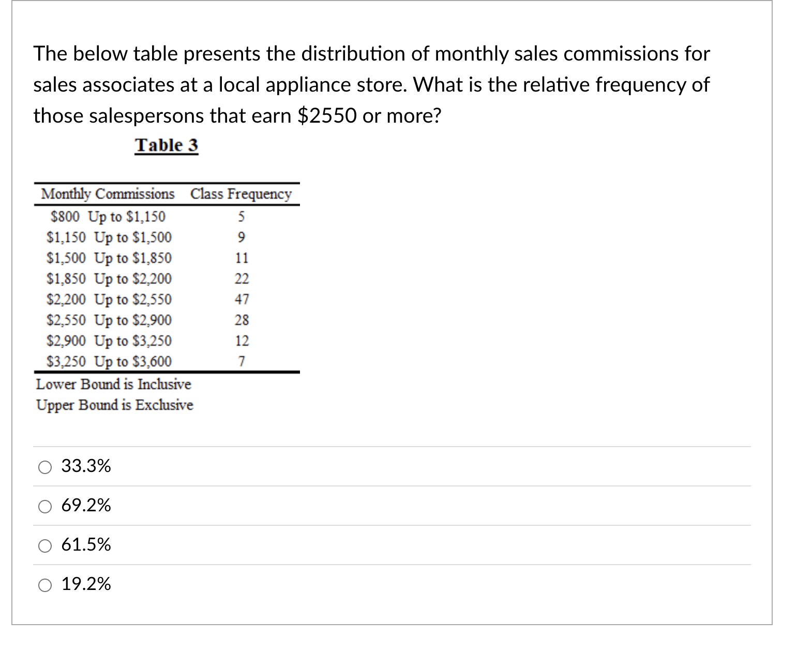The image size is (812, 650).
Task: Click the 61.5% answer text label
Action: 88,545
